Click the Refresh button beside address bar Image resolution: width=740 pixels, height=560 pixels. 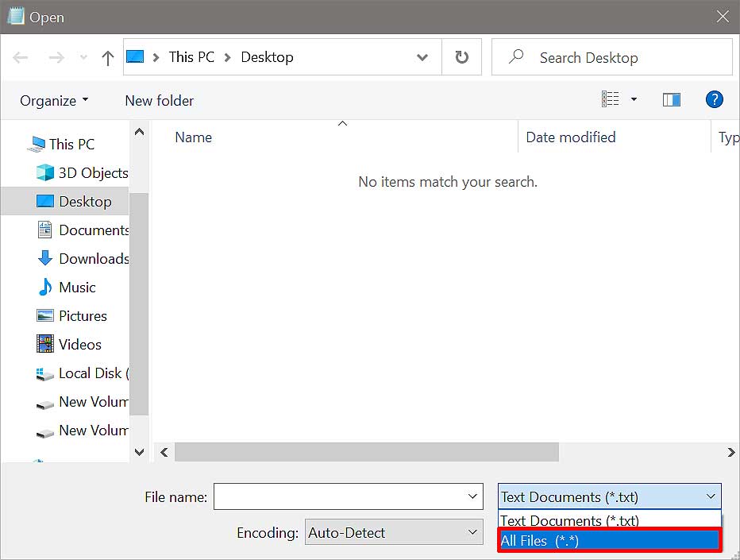point(461,57)
